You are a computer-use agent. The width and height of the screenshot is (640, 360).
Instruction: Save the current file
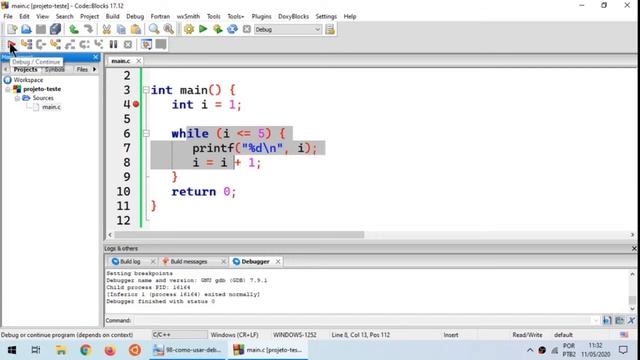pyautogui.click(x=41, y=29)
